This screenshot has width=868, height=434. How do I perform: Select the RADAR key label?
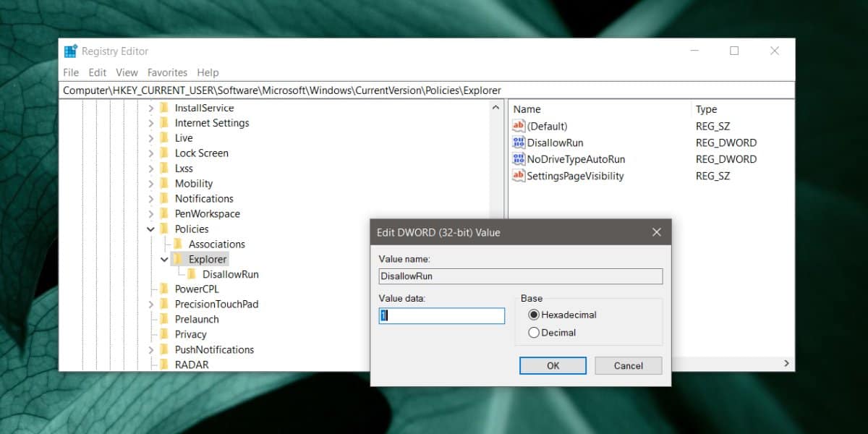(192, 365)
